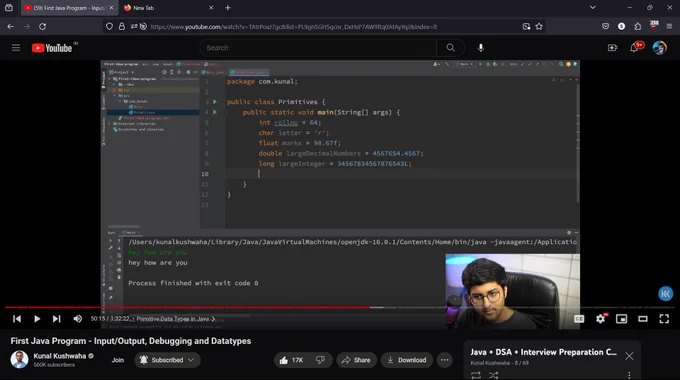Click the YouTube search magnifier button
Image resolution: width=680 pixels, height=380 pixels.
pos(451,48)
